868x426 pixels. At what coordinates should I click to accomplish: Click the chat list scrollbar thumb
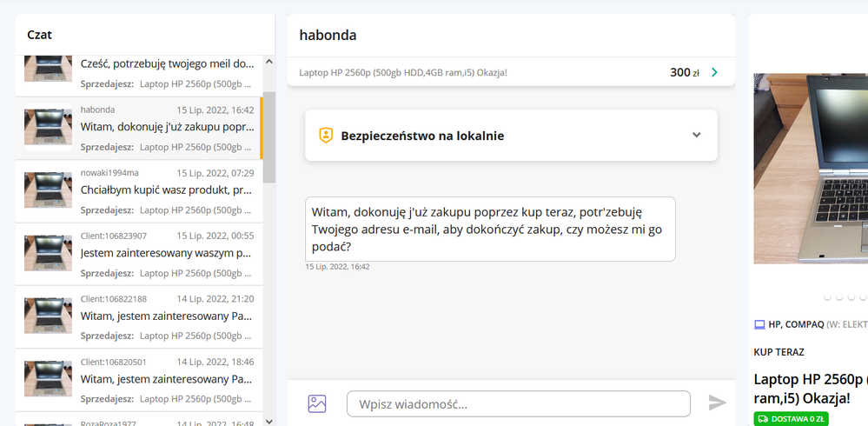268,137
